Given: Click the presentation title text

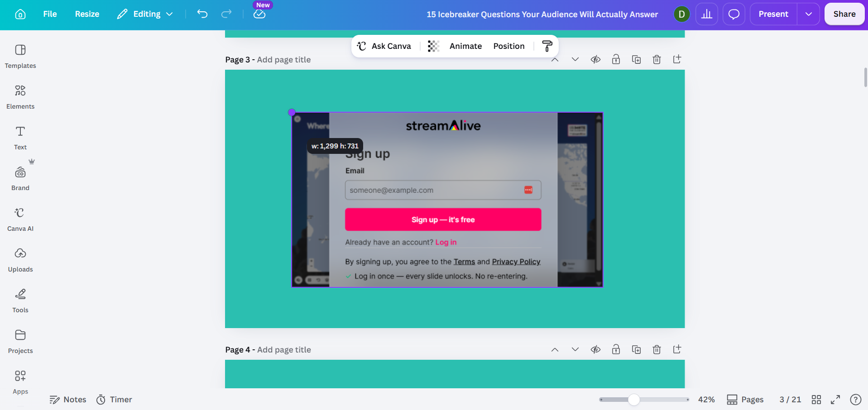Looking at the screenshot, I should click(x=542, y=14).
